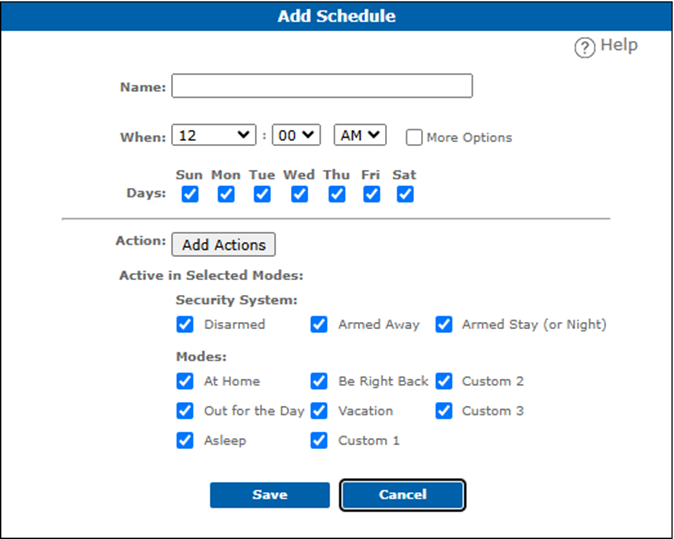Toggle the Custom 2 mode checkbox
Image resolution: width=674 pixels, height=539 pixels.
pyautogui.click(x=444, y=381)
